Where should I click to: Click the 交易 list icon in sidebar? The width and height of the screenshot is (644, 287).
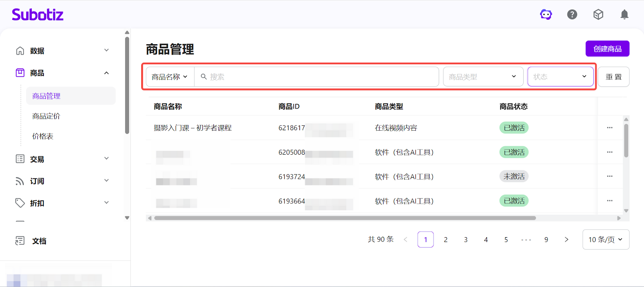[20, 159]
